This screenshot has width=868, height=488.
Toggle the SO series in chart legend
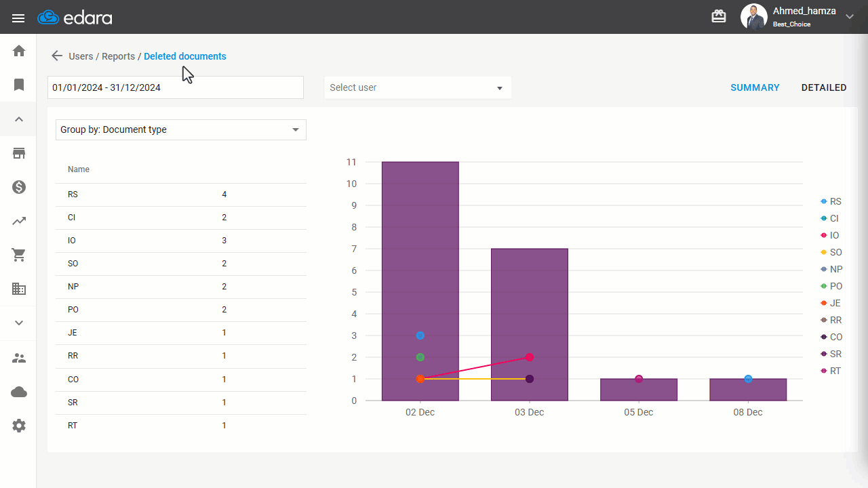(x=831, y=252)
